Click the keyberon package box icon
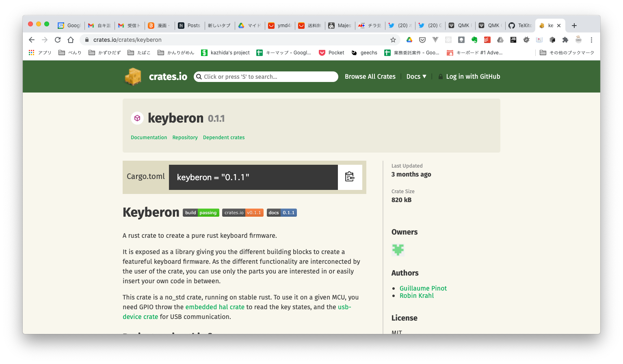Screen dimensions: 623x364 pos(137,118)
